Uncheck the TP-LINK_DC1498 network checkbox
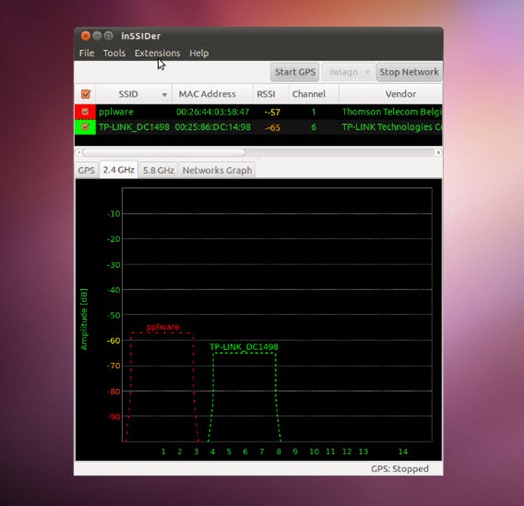 point(85,127)
